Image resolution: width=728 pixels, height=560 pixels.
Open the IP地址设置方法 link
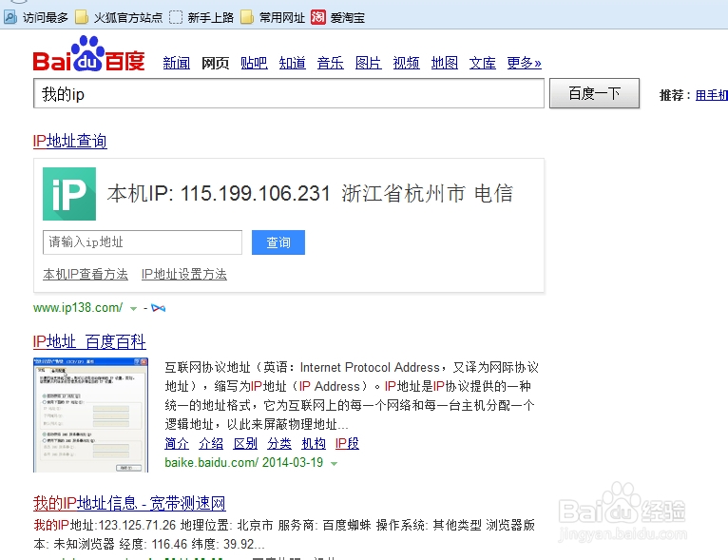click(x=184, y=274)
